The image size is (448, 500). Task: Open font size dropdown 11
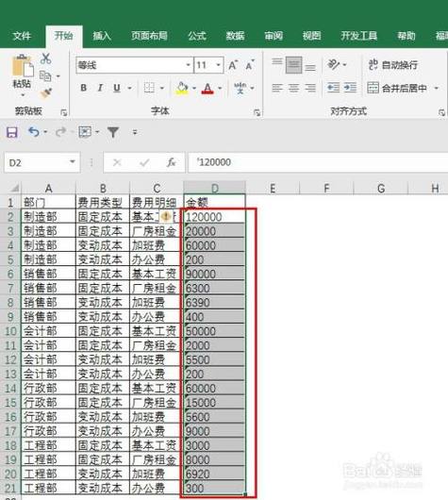(219, 65)
